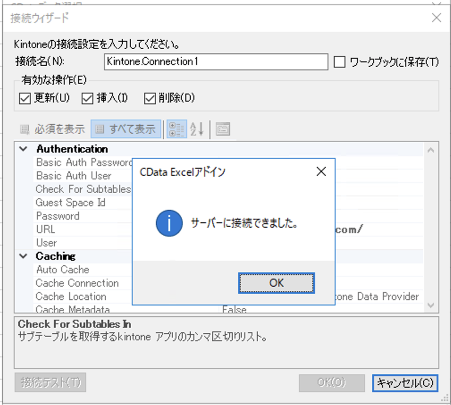Click the キャンセル(C) button
The height and width of the screenshot is (405, 451).
click(x=405, y=383)
